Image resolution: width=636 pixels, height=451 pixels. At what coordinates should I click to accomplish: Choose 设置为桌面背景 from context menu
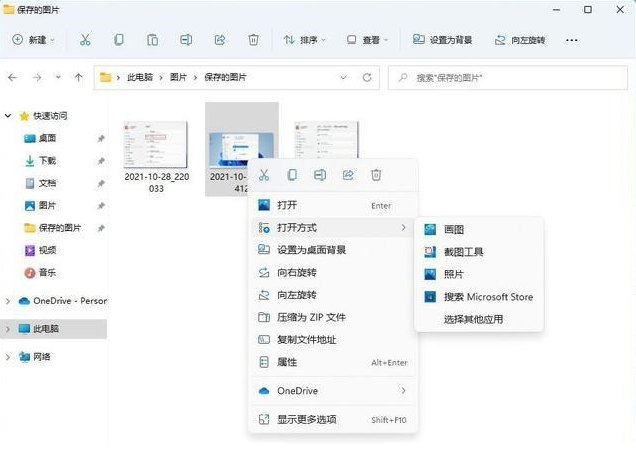click(333, 250)
